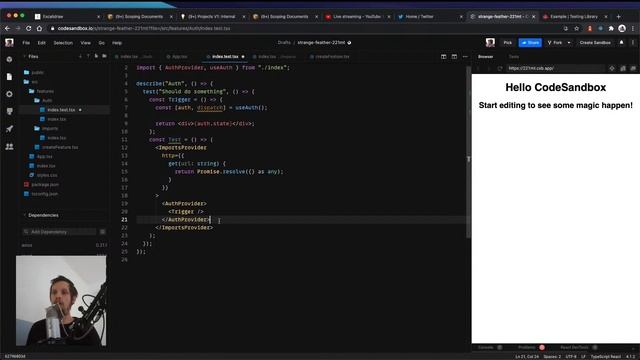Open the Live collaboration people icon in the activity bar

(9, 147)
